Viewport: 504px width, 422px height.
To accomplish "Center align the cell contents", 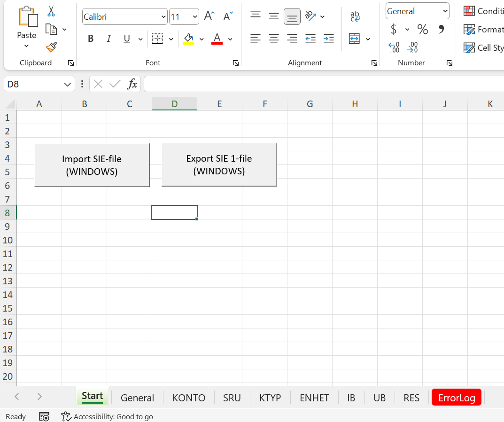I will click(x=274, y=39).
